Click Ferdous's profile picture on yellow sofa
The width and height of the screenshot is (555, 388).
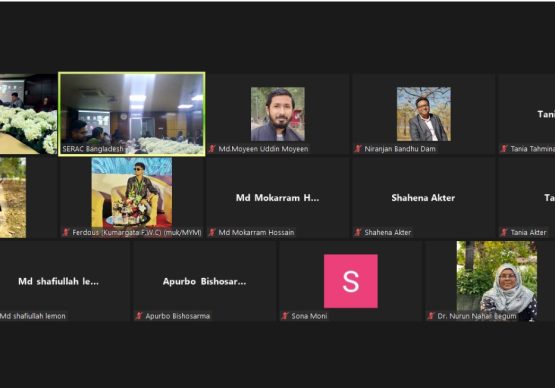(132, 193)
